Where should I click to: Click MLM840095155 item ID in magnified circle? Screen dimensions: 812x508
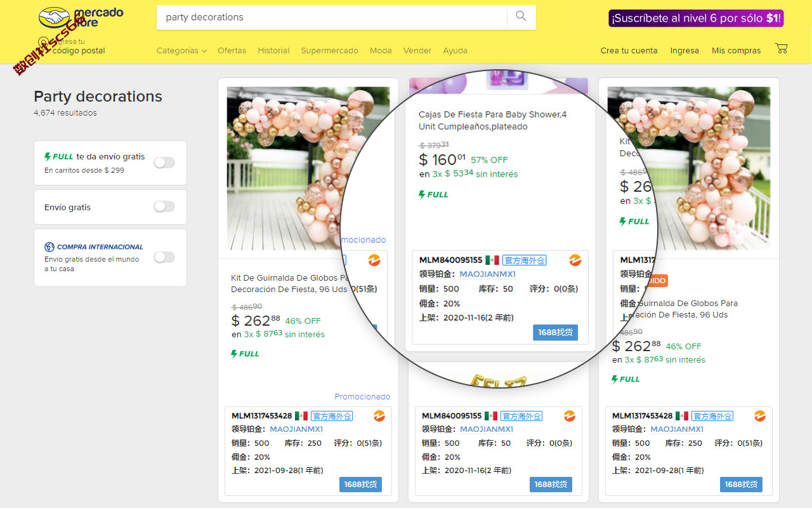(x=450, y=260)
